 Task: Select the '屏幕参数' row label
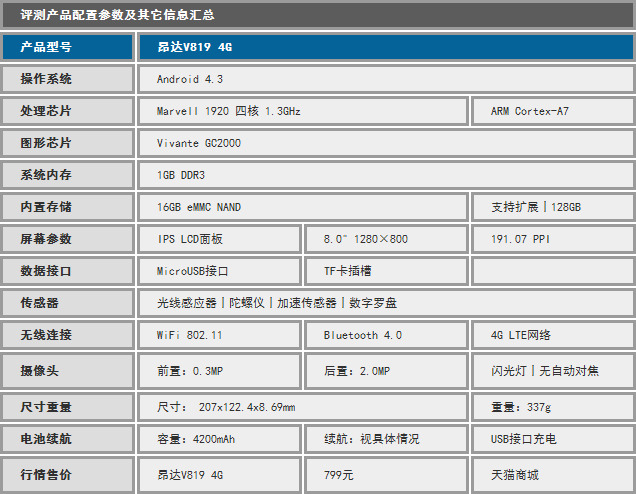[68, 239]
